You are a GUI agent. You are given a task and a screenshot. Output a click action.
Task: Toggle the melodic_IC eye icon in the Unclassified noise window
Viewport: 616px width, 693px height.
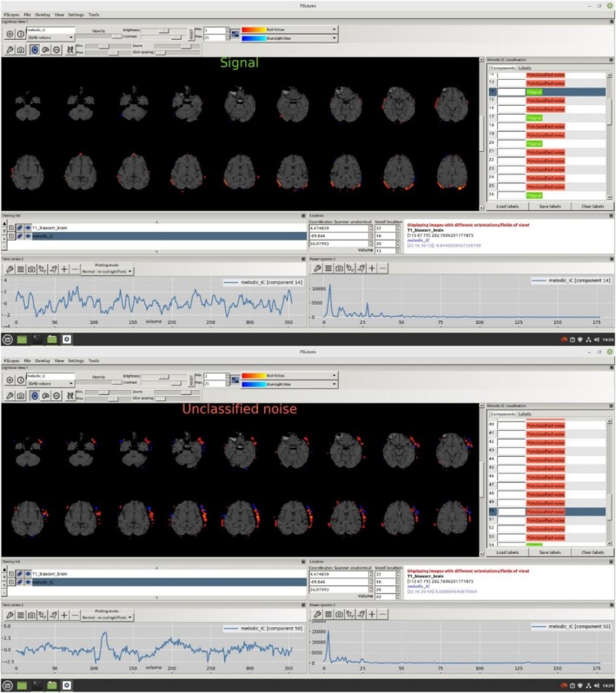tap(28, 582)
